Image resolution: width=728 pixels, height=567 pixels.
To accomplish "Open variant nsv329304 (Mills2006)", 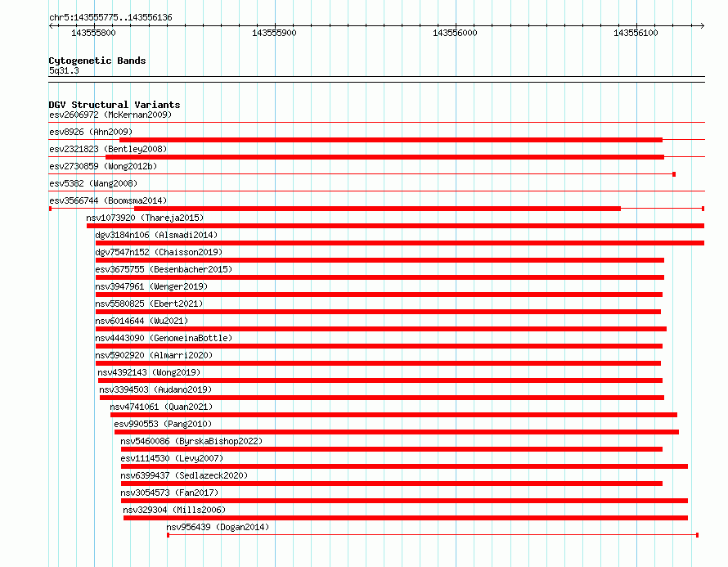I will 174,510.
